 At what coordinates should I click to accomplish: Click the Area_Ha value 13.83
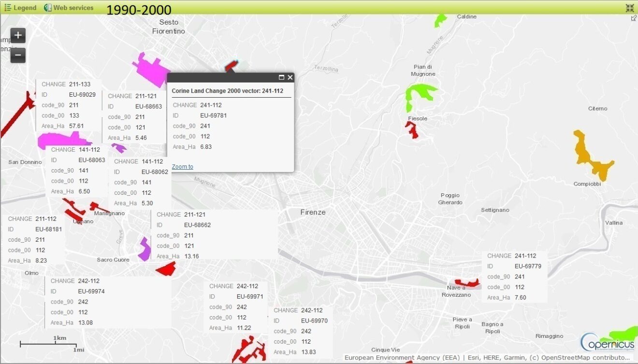308,352
